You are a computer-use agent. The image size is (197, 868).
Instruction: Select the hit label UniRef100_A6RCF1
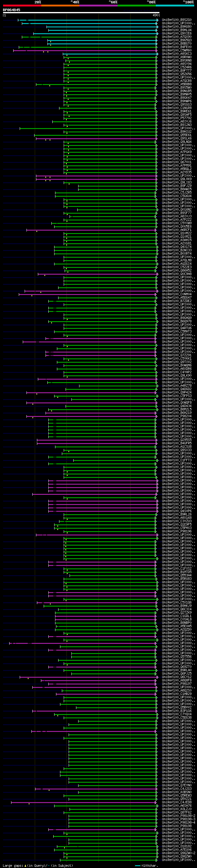point(177,230)
